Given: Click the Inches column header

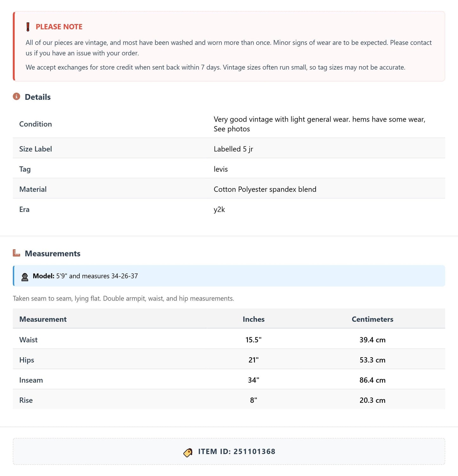Looking at the screenshot, I should click(254, 319).
